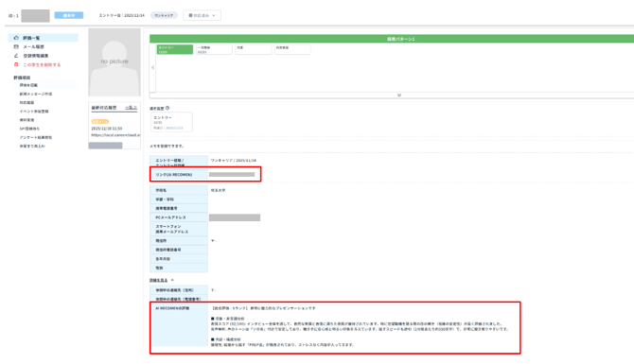The height and width of the screenshot is (364, 634).
Task: Expand the selection flow panel with bottom chevron
Action: [x=398, y=95]
